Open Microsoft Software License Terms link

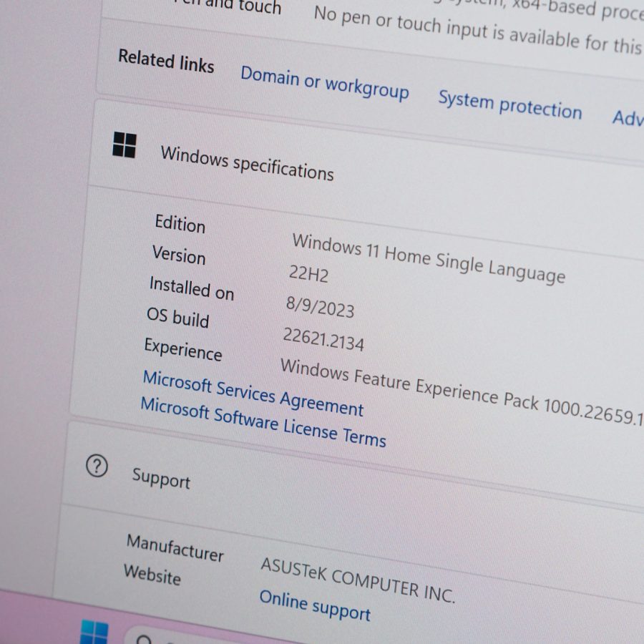pos(263,421)
